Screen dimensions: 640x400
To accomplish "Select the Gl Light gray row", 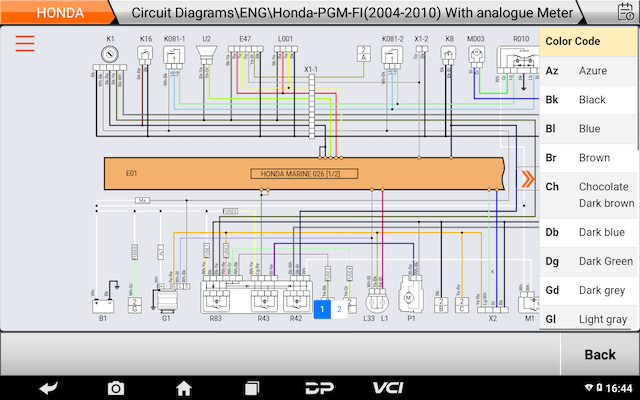I will [588, 317].
